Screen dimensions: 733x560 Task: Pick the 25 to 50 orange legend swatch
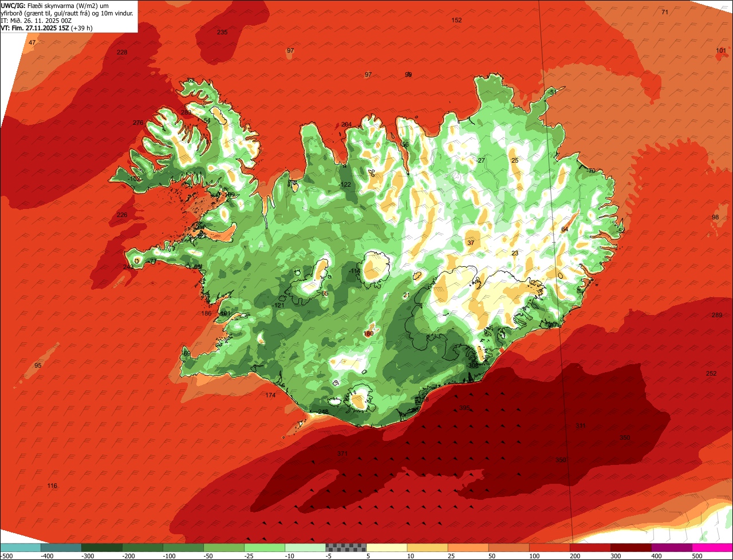[x=468, y=547]
